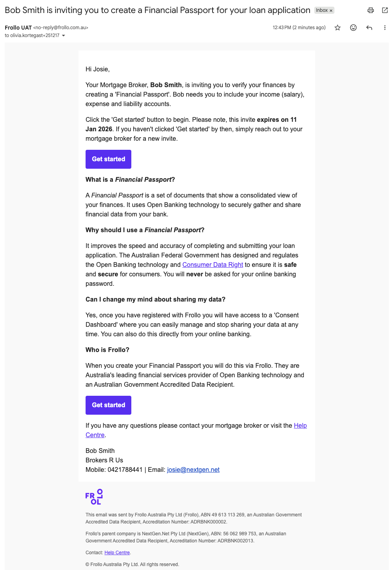
Task: Open the Consumer Data Right link
Action: pos(213,265)
